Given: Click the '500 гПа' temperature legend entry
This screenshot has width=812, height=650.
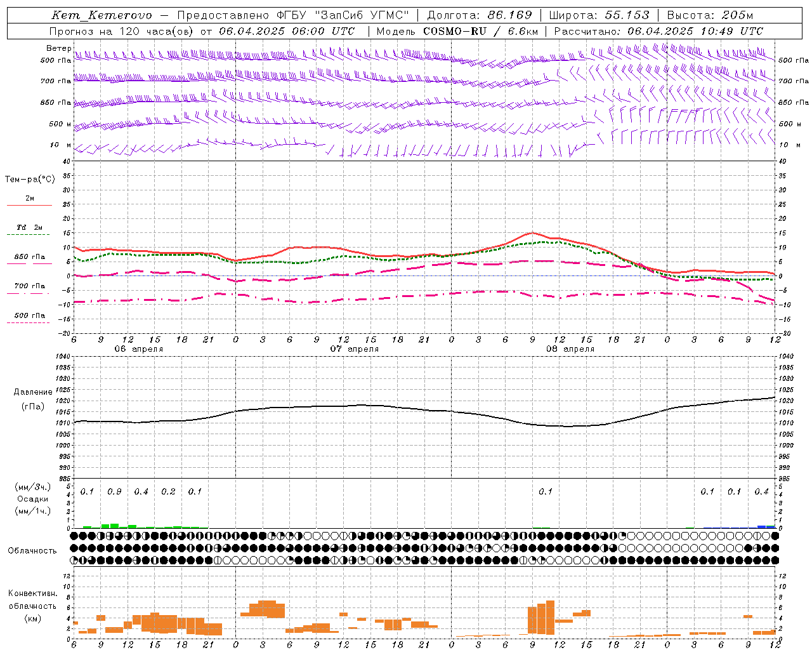Looking at the screenshot, I should coord(30,315).
